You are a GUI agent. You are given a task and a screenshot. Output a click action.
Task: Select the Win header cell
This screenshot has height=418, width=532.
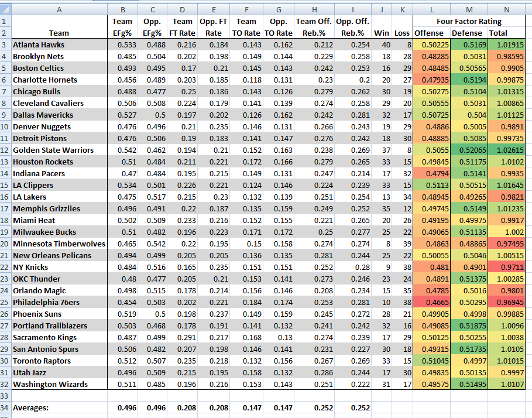(382, 33)
